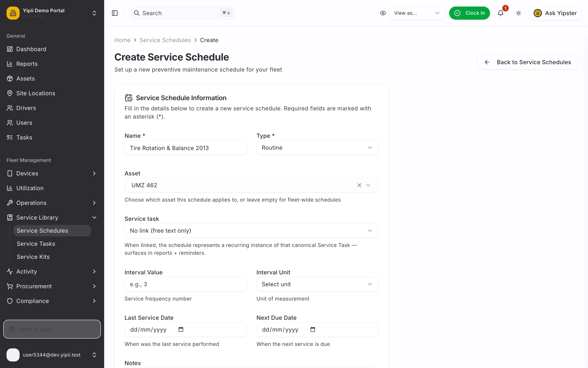This screenshot has width=588, height=368.
Task: Click the Operations wrench icon
Action: tap(10, 203)
